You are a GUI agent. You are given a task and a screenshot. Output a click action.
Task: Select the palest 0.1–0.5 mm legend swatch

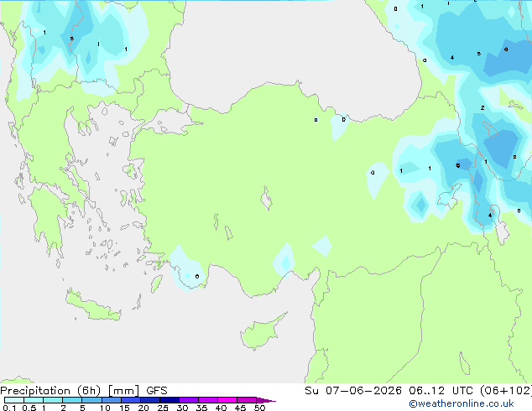click(14, 400)
